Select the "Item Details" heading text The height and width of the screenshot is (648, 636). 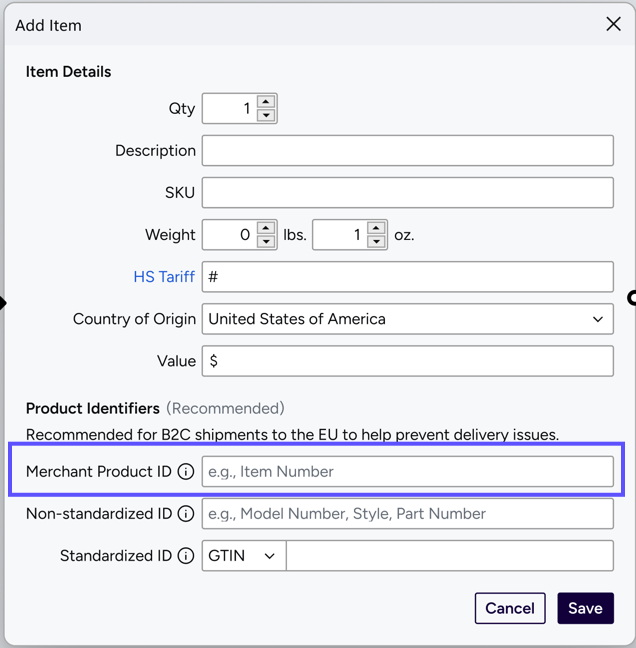68,72
